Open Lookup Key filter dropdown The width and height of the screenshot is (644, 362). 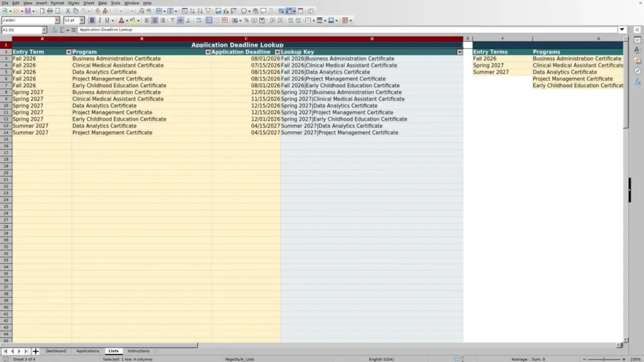coord(460,52)
